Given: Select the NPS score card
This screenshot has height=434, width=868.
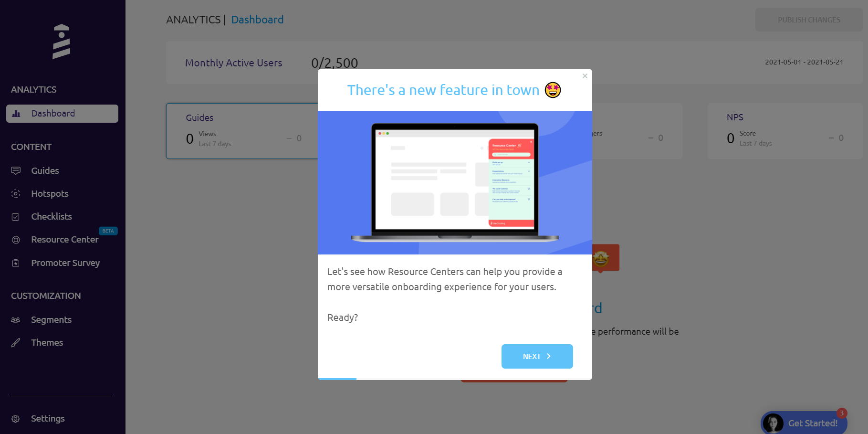Looking at the screenshot, I should [x=785, y=131].
